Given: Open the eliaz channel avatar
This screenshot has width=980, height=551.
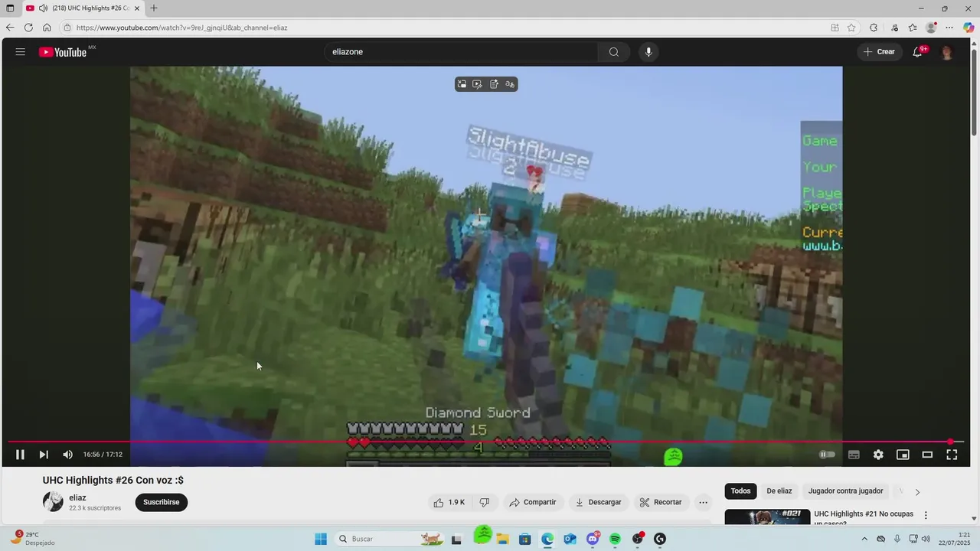Looking at the screenshot, I should [53, 502].
